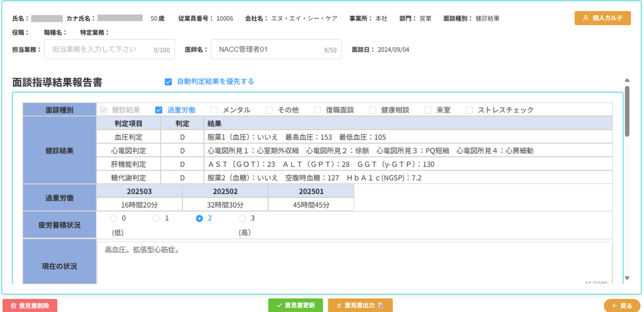644x312 pixels.
Task: Select the 健康相談 checkbox
Action: point(373,110)
